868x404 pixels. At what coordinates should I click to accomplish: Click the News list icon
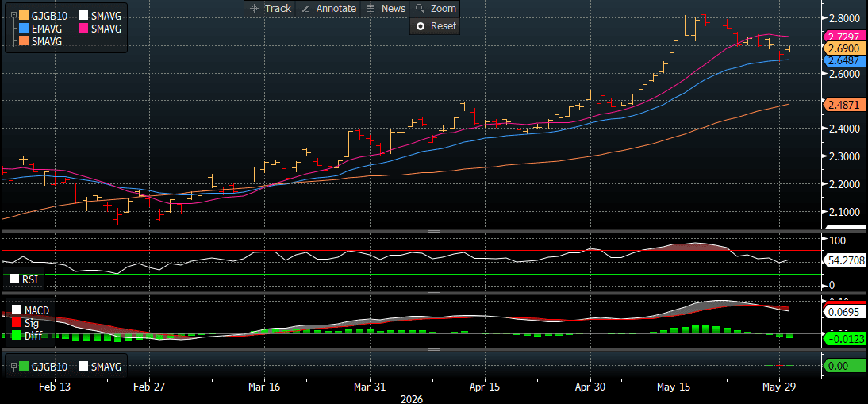point(371,8)
